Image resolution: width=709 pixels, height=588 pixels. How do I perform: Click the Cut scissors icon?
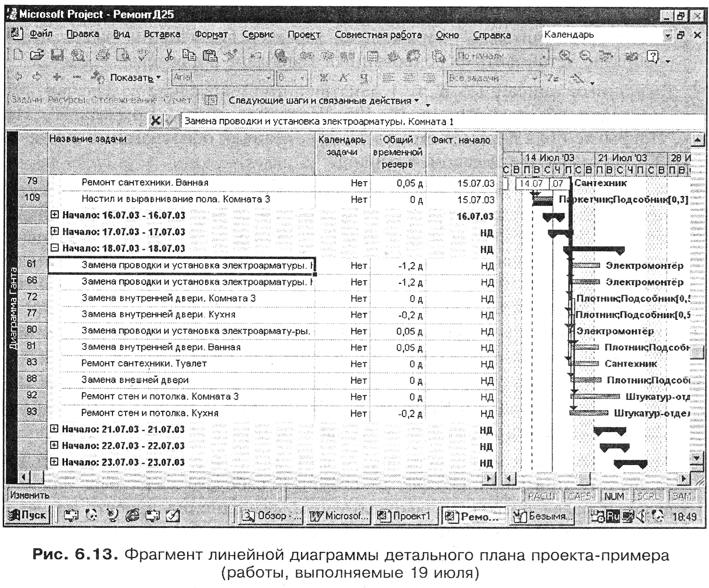pyautogui.click(x=169, y=56)
